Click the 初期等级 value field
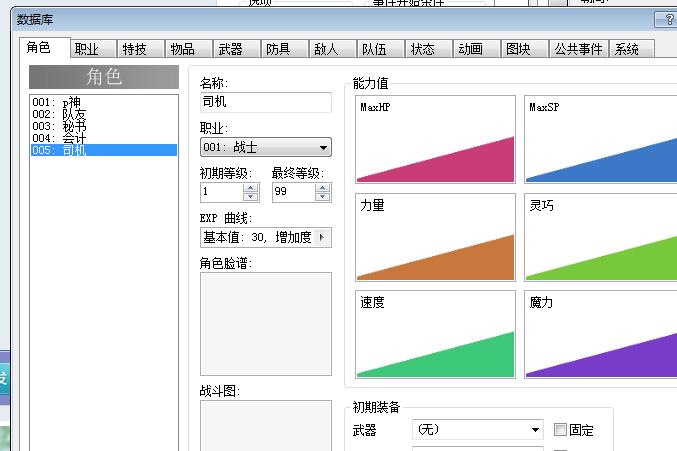 (221, 192)
